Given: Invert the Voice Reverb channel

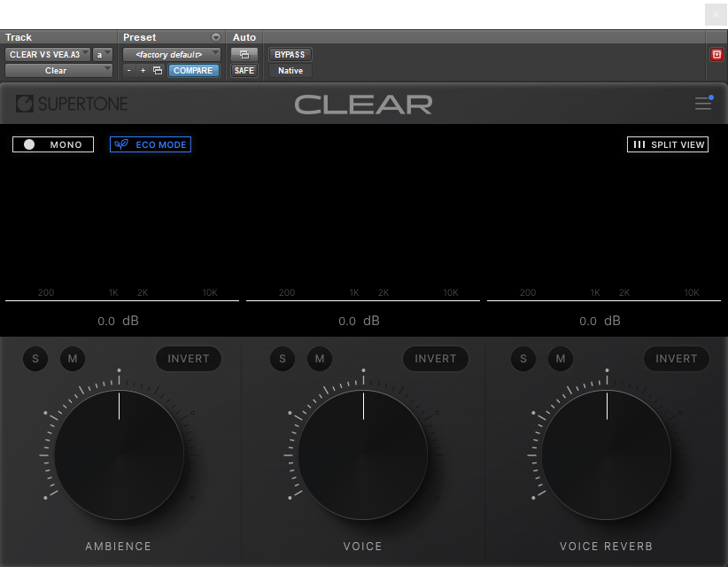Looking at the screenshot, I should click(x=677, y=359).
